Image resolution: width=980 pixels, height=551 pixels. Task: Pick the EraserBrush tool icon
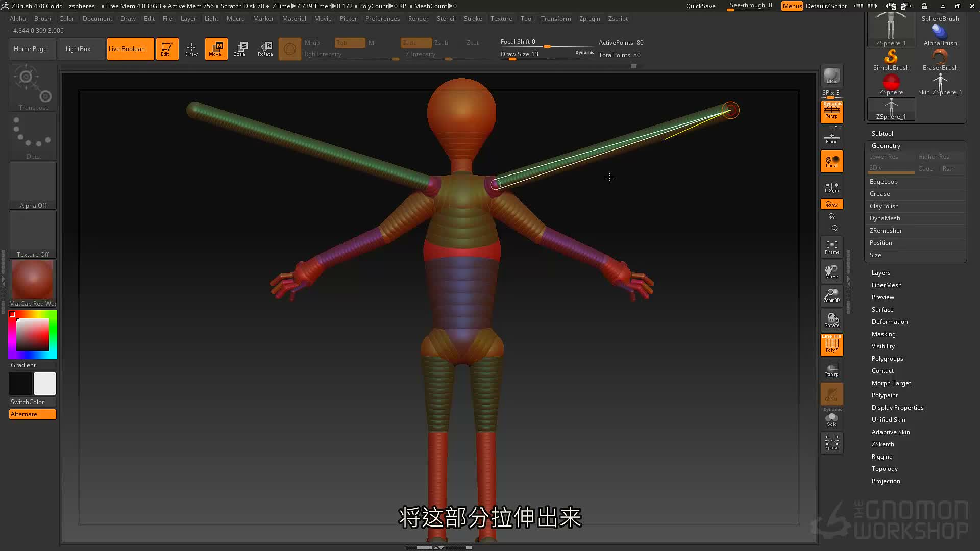[940, 60]
